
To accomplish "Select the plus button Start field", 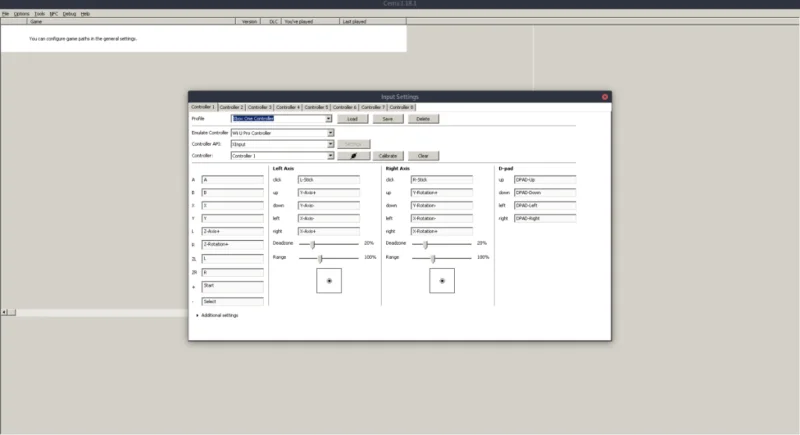I will (x=233, y=286).
